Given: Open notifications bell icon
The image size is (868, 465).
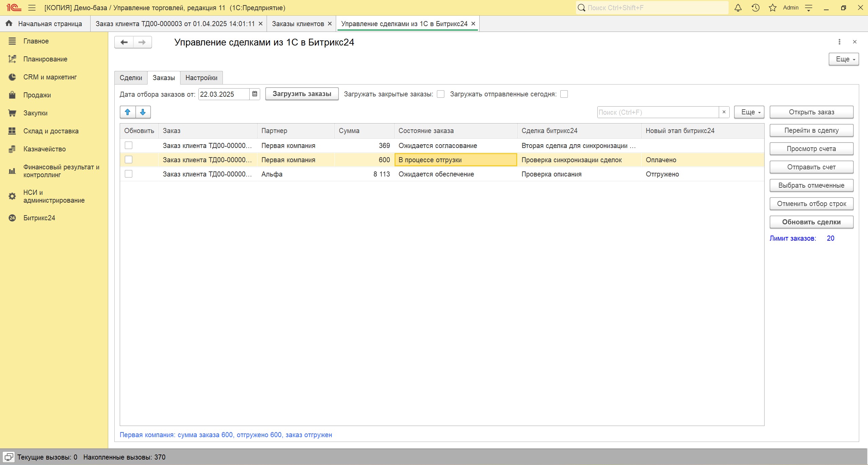Looking at the screenshot, I should coord(738,8).
